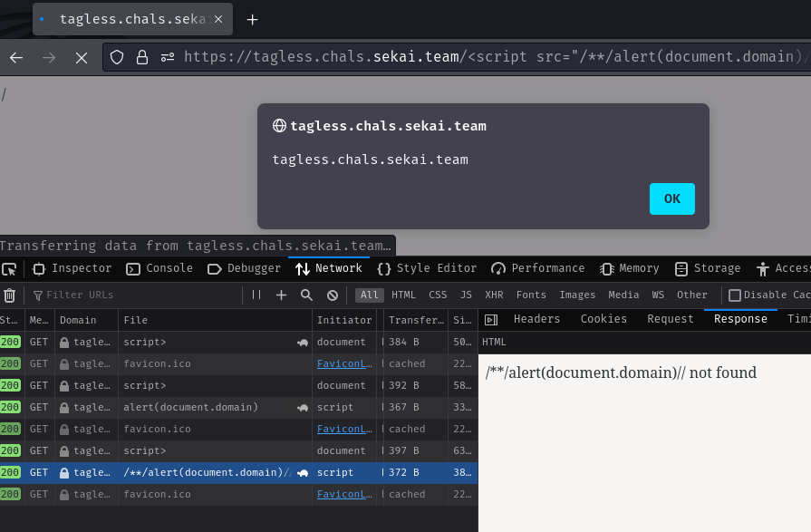Screen dimensions: 811x532
Task: Switch to the Console panel
Action: tap(159, 268)
